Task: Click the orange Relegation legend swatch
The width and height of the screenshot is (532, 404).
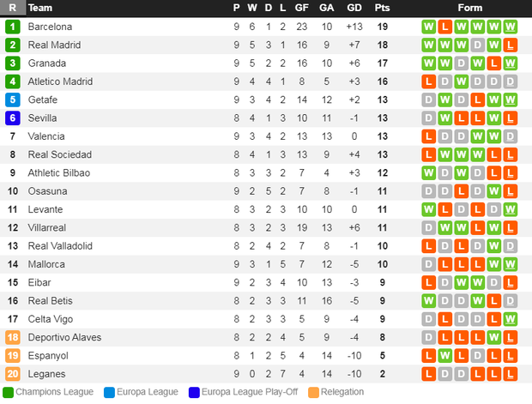Action: [x=313, y=393]
